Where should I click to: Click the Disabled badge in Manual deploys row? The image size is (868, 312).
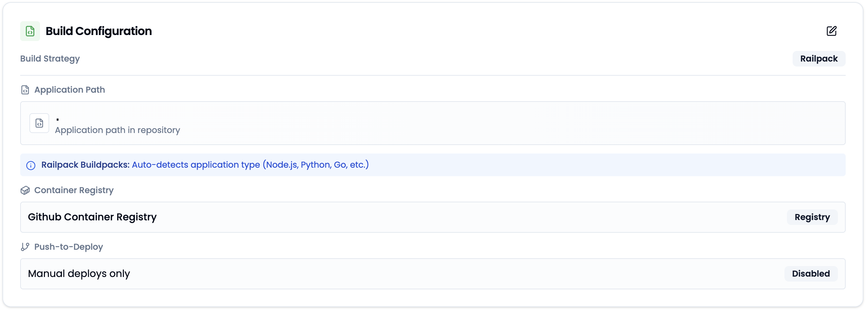811,274
